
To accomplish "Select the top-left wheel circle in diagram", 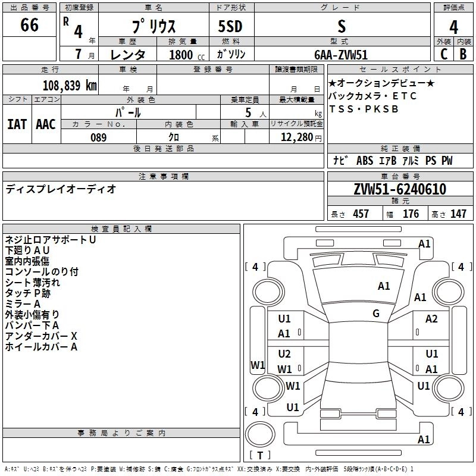I will coord(268,291).
